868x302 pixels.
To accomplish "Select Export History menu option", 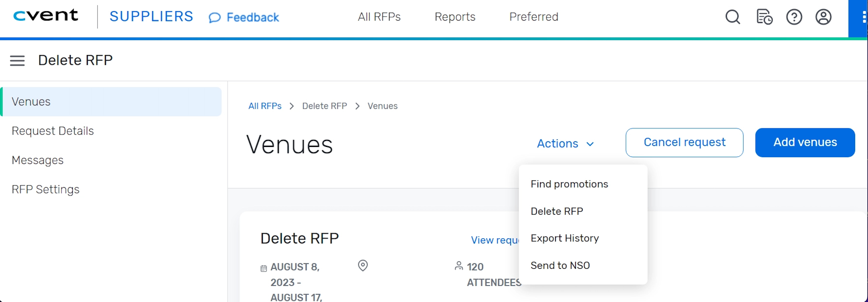I will coord(565,238).
